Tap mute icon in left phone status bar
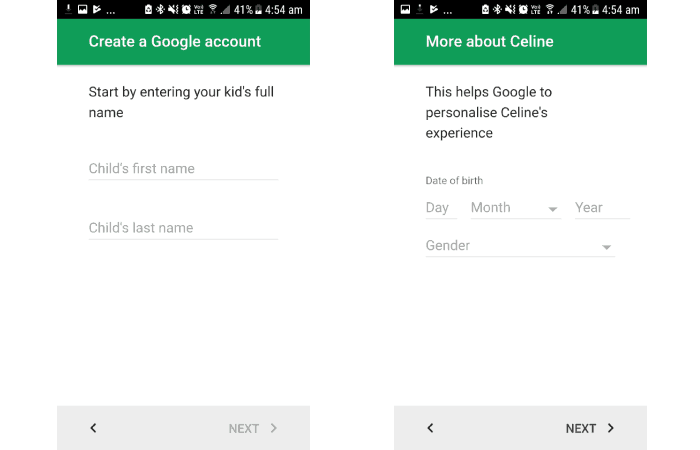700x450 pixels. 173,9
